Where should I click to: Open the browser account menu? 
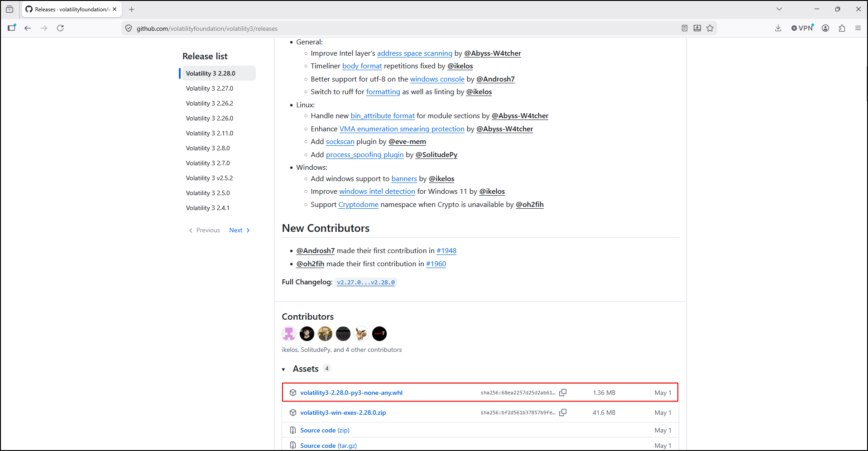[x=825, y=28]
